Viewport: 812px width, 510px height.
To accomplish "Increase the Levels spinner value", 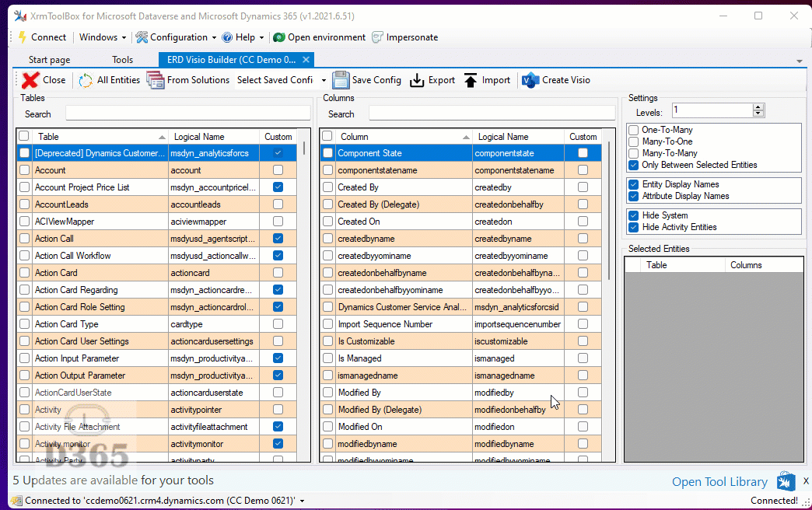I will [758, 107].
